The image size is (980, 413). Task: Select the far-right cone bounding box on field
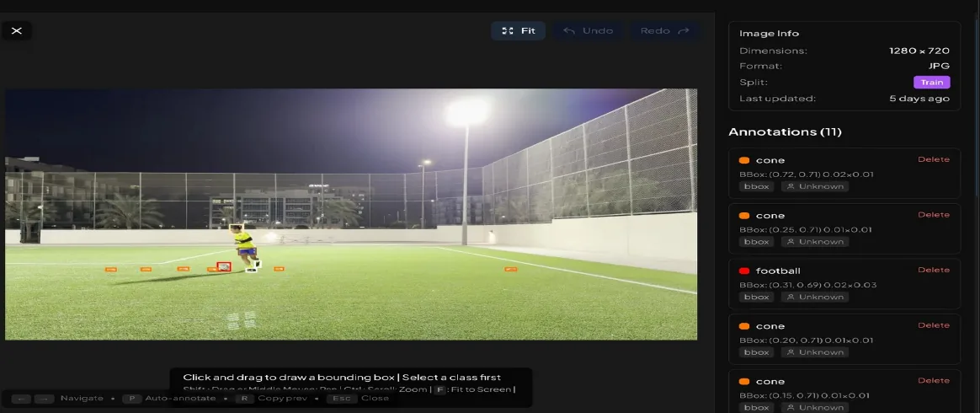click(x=510, y=269)
